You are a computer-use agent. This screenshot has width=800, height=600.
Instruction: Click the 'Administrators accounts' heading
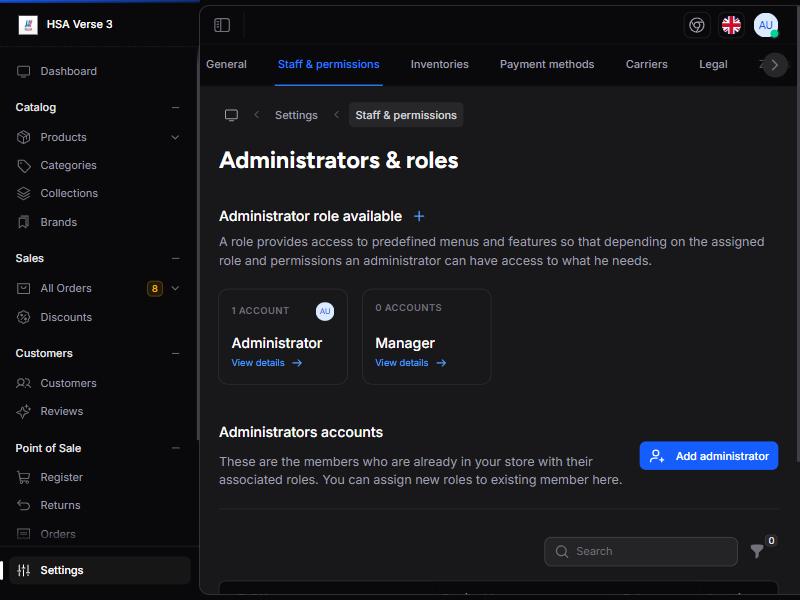click(x=301, y=432)
